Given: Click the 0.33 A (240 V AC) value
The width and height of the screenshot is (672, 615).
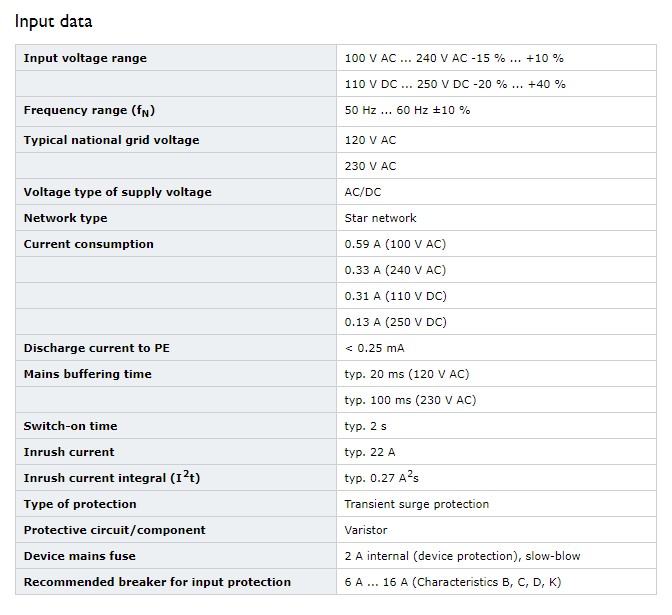Looking at the screenshot, I should (395, 270).
